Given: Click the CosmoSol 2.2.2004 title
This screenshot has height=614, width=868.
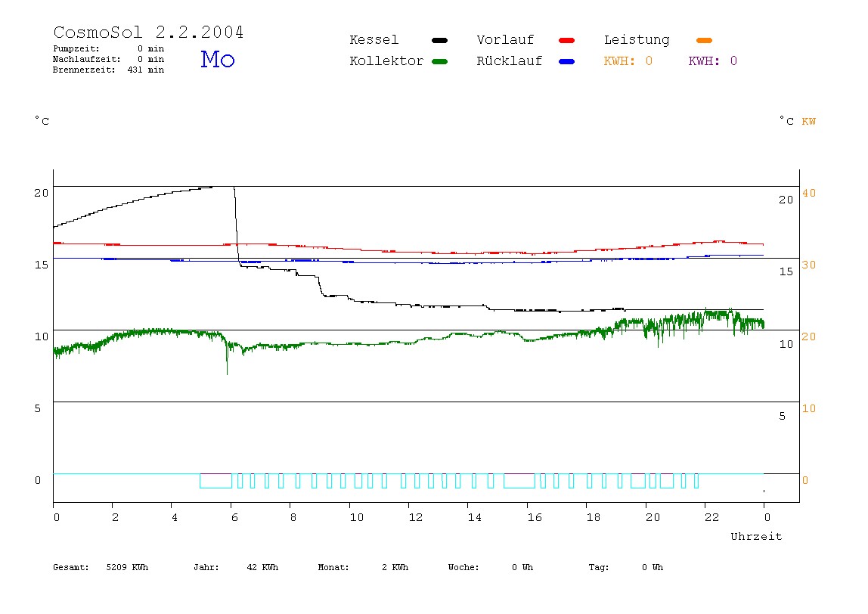Looking at the screenshot, I should 148,32.
